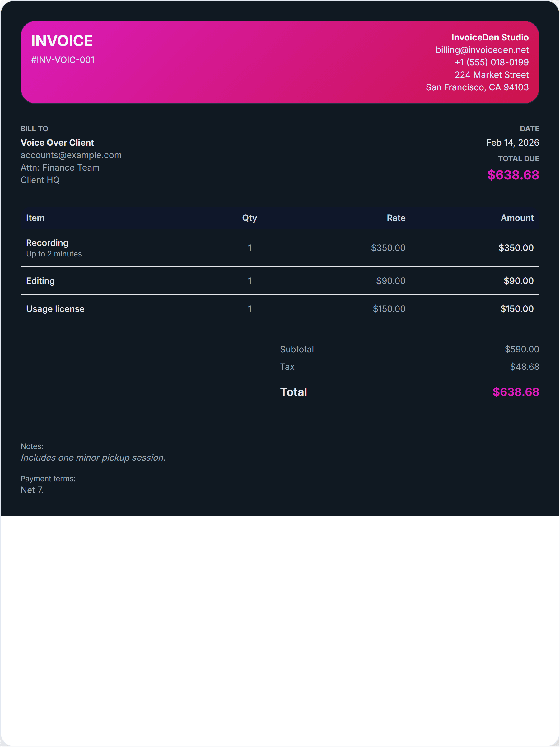Click the Qty column header
This screenshot has width=560, height=747.
point(249,218)
